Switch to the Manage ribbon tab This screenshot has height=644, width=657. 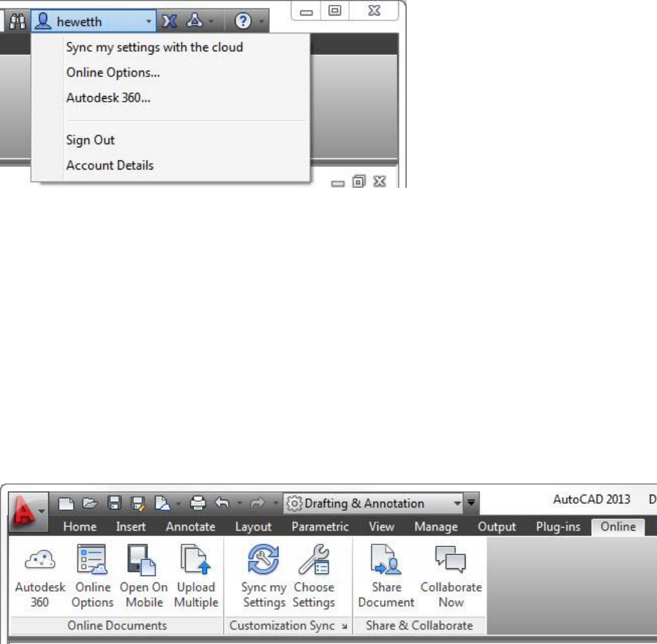(x=435, y=526)
